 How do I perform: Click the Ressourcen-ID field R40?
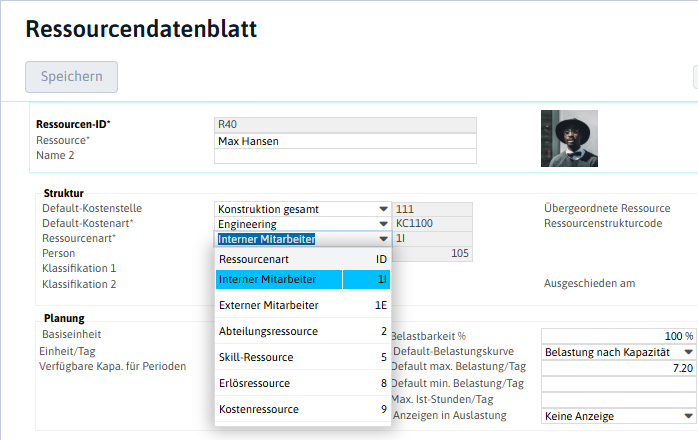345,125
